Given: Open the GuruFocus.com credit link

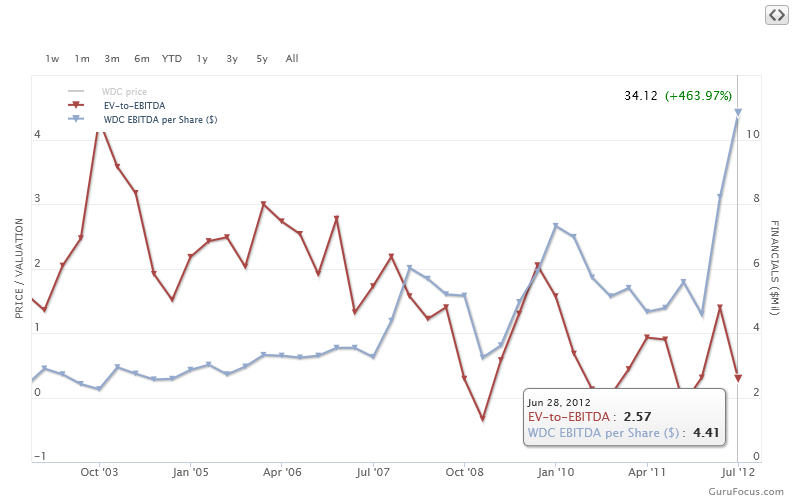Looking at the screenshot, I should point(746,491).
